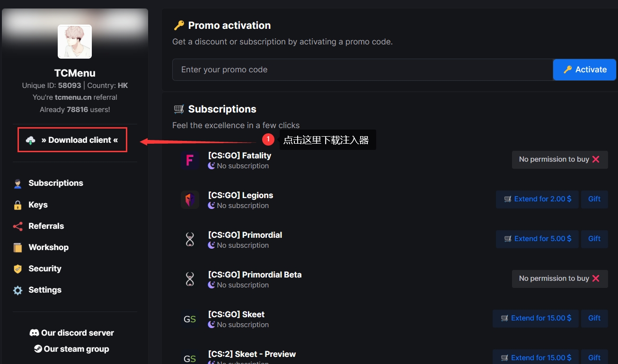Extend Legions subscription for 2.00 $
This screenshot has width=618, height=364.
pos(537,199)
